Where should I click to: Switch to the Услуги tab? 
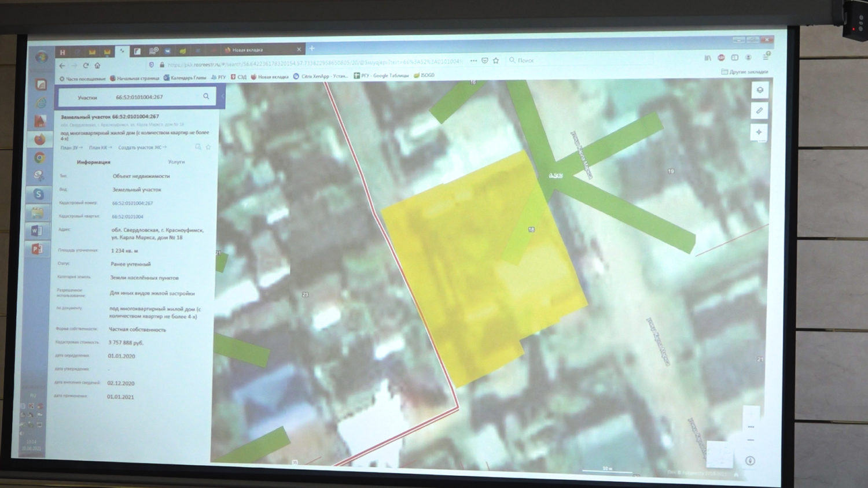tap(176, 162)
